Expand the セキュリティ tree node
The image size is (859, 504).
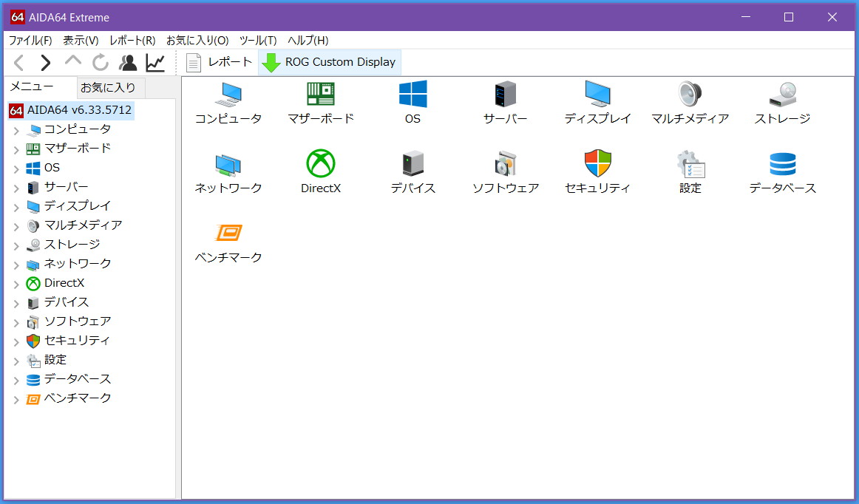[16, 342]
